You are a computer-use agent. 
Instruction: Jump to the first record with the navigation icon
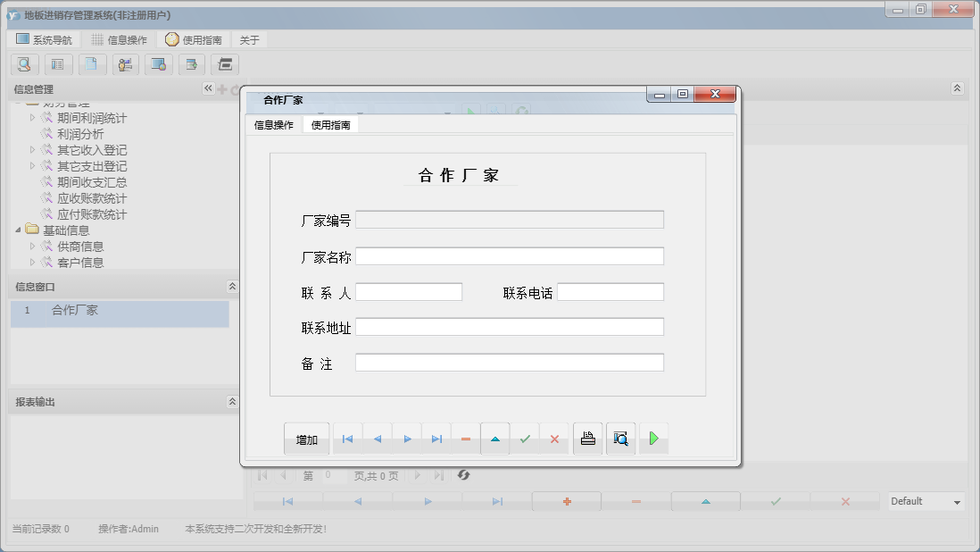click(x=347, y=439)
